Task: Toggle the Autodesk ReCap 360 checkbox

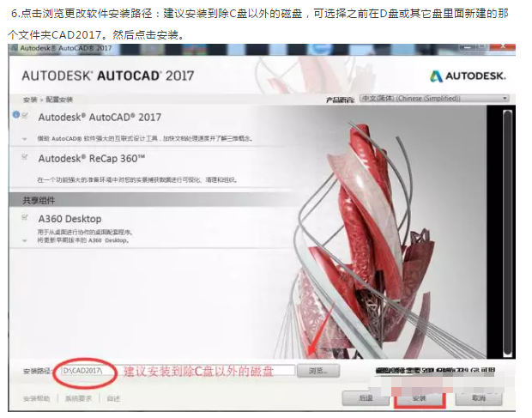Action: (x=25, y=157)
